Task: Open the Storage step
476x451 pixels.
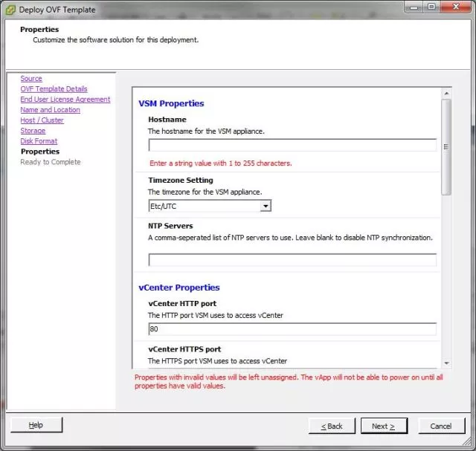Action: click(33, 131)
